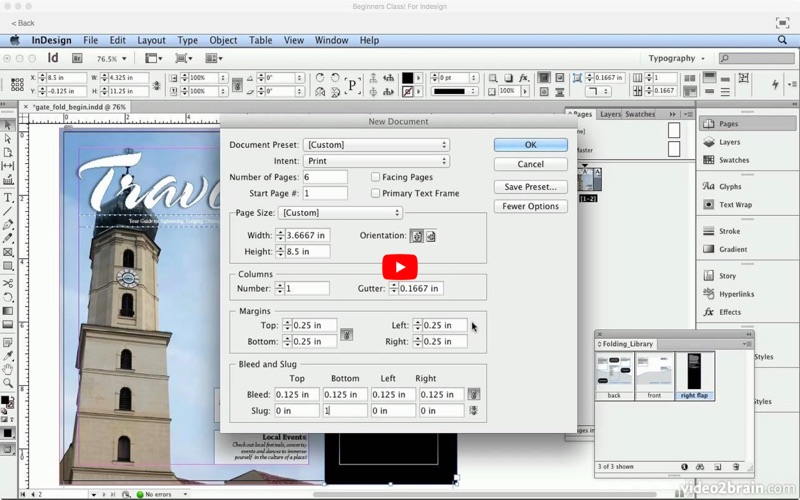Screen dimensions: 800x500
Task: Click the red YouTube play button
Action: [400, 267]
